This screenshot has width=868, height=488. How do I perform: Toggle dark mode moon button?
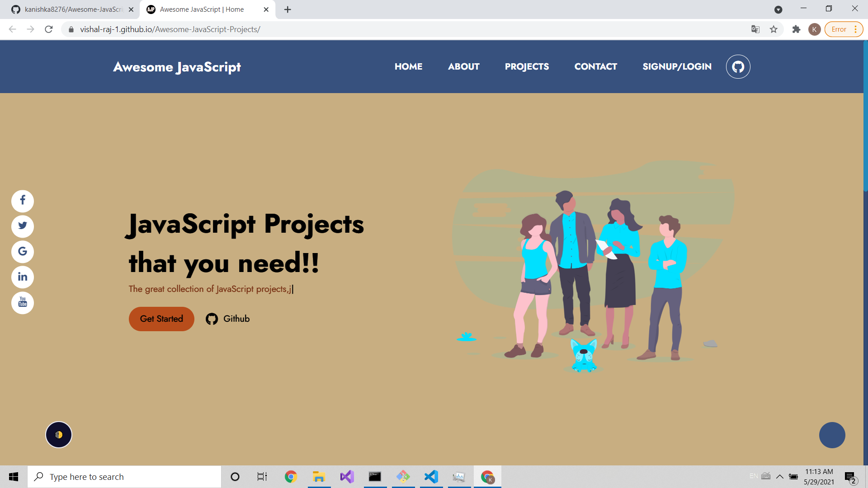(59, 435)
